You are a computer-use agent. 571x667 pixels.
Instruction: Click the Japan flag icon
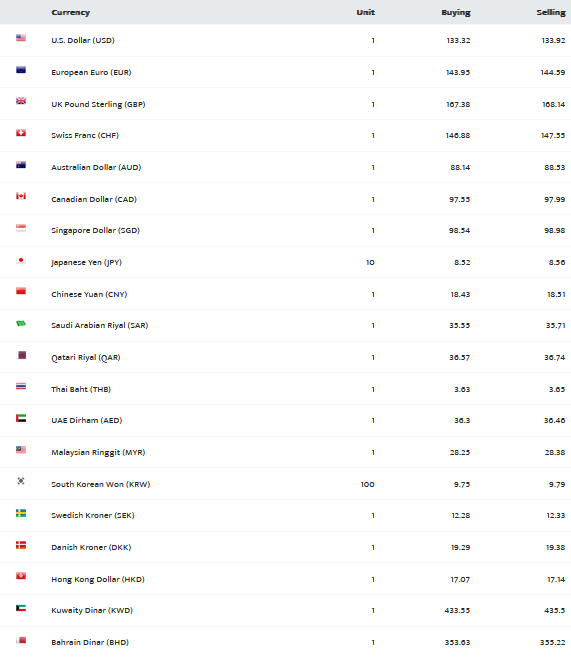[21, 260]
